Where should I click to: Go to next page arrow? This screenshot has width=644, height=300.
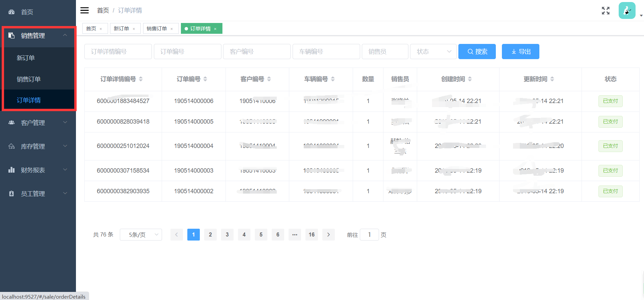(328, 234)
